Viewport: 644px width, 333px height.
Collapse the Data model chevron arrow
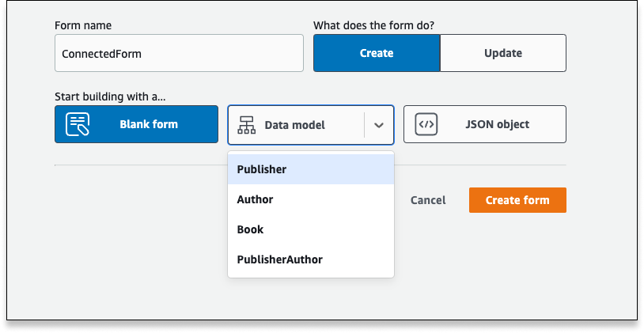379,125
